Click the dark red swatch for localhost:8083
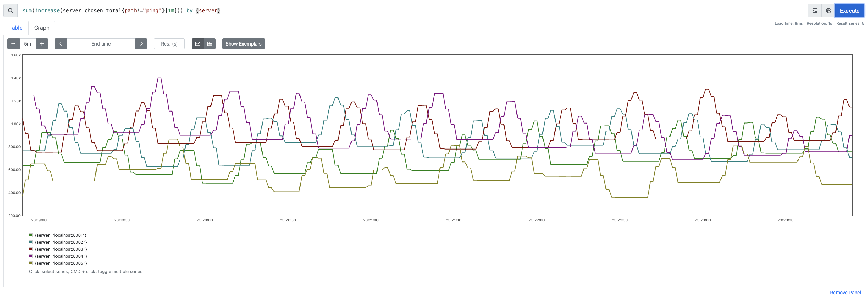The image size is (868, 299). coord(31,249)
